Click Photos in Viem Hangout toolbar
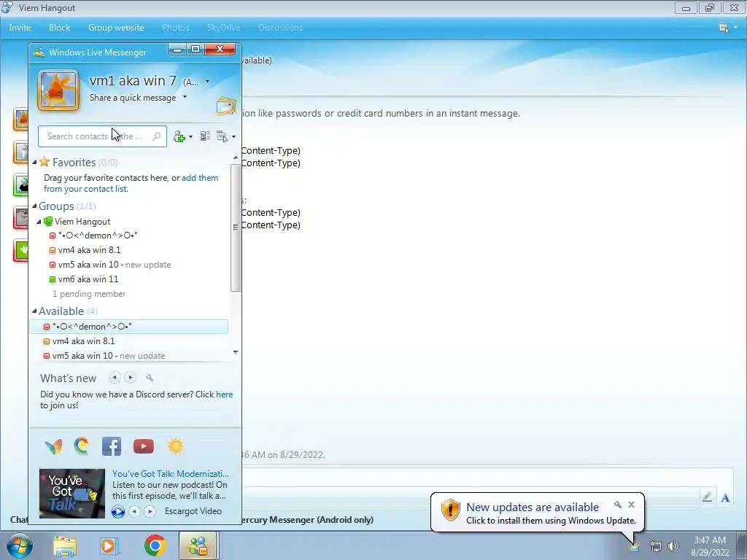 tap(176, 28)
